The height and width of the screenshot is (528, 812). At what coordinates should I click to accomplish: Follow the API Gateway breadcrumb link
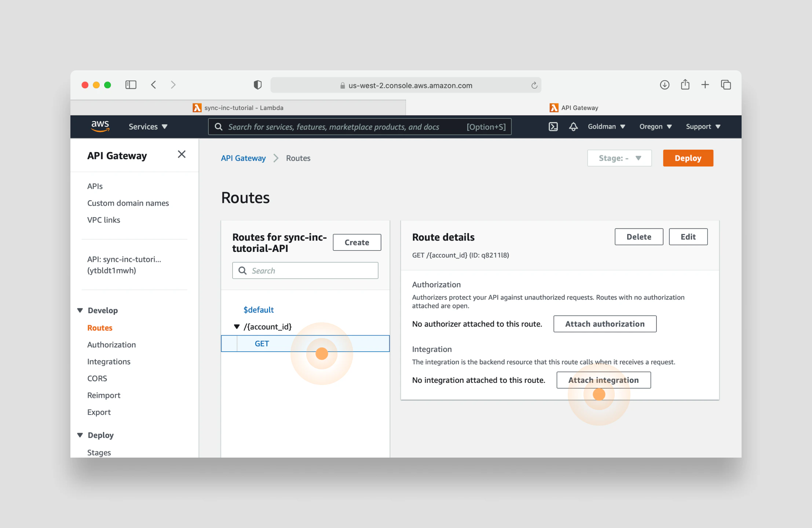(243, 158)
